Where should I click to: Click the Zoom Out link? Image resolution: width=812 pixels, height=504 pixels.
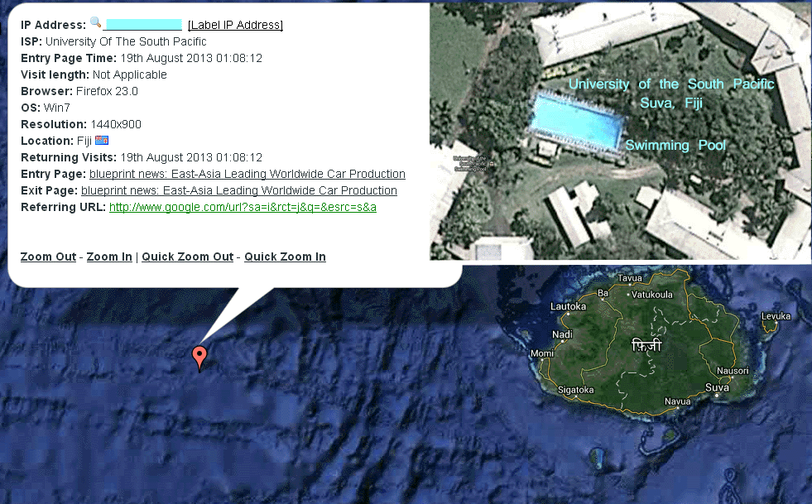coord(48,257)
